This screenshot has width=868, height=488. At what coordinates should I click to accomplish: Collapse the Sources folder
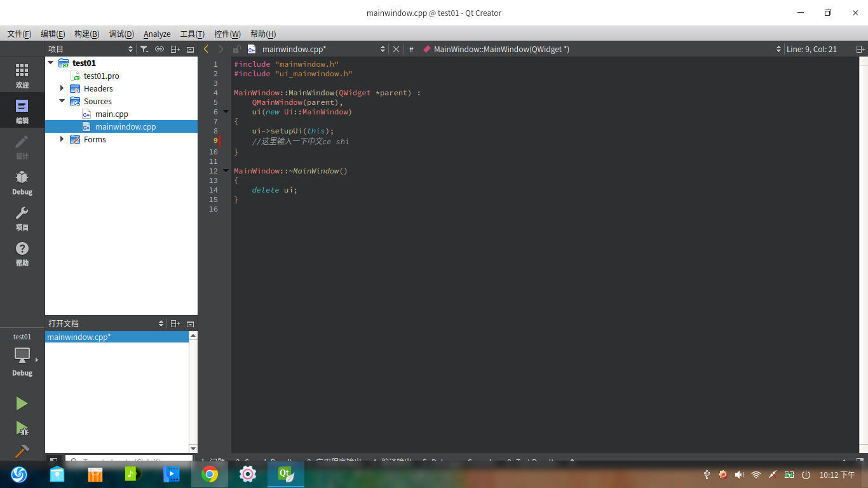click(62, 101)
